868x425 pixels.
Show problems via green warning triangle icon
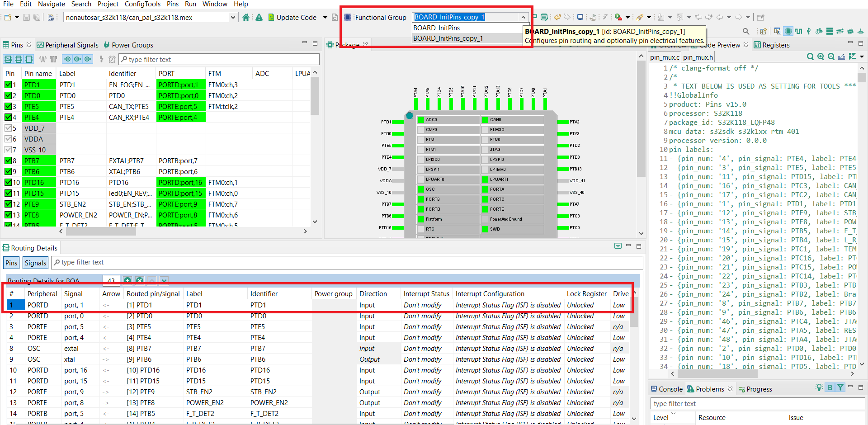pos(259,17)
